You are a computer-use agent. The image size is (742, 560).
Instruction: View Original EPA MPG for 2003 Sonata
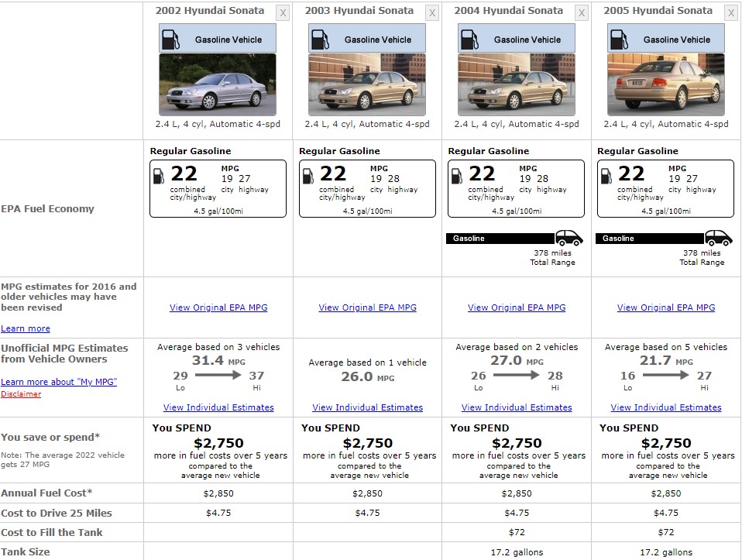[x=368, y=307]
